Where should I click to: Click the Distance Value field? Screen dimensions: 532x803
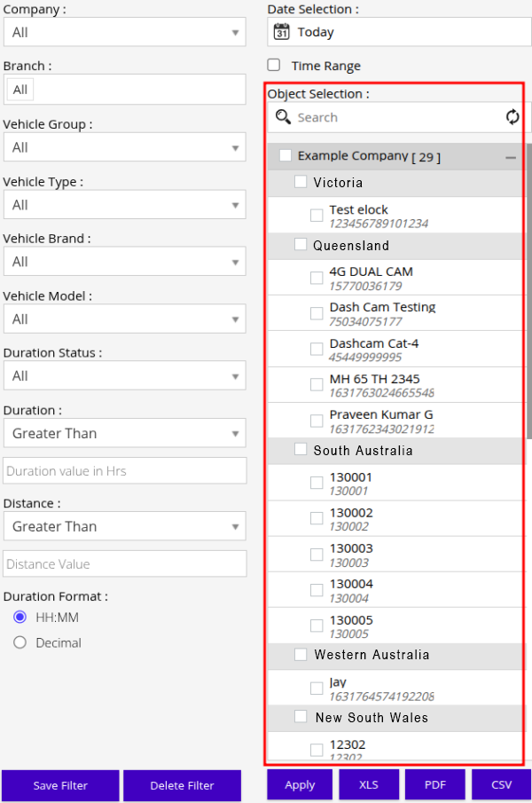(x=125, y=563)
